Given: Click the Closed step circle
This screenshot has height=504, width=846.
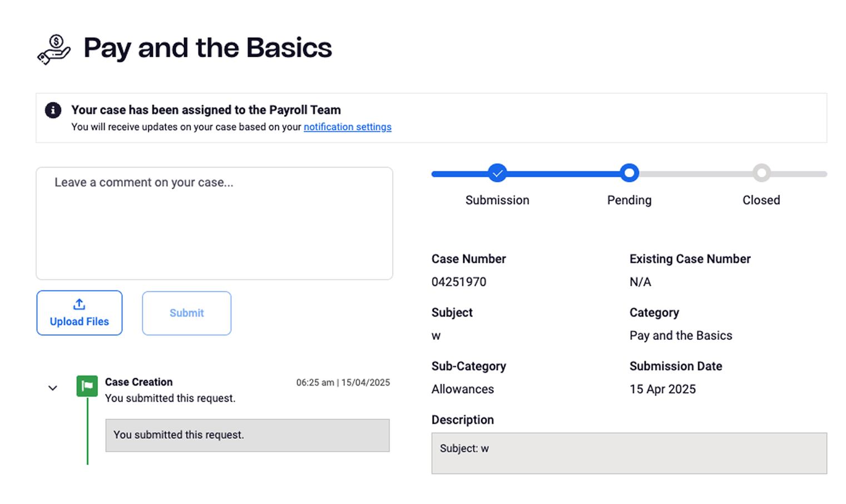Looking at the screenshot, I should [x=761, y=173].
